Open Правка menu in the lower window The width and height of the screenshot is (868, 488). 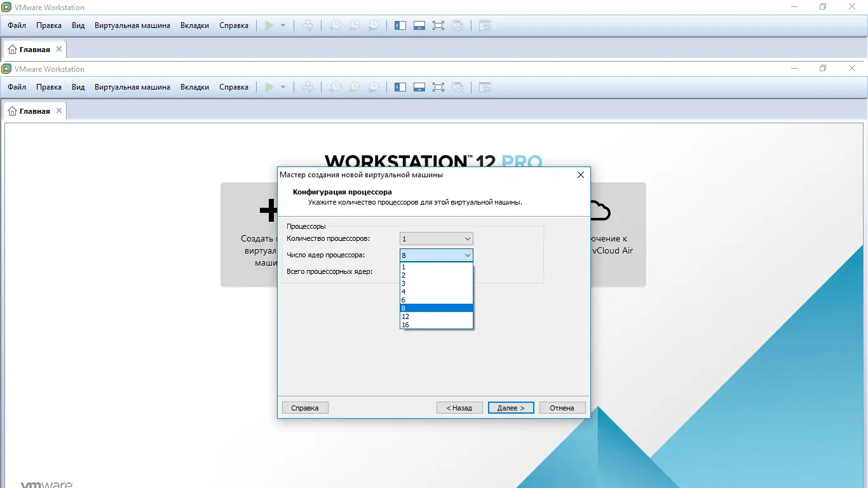49,87
